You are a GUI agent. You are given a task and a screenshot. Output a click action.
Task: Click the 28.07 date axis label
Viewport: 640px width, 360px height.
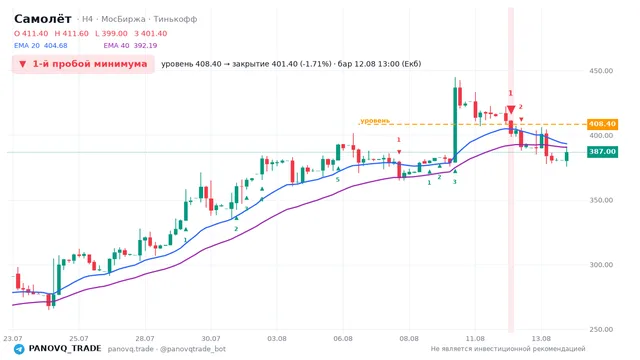[x=145, y=338]
